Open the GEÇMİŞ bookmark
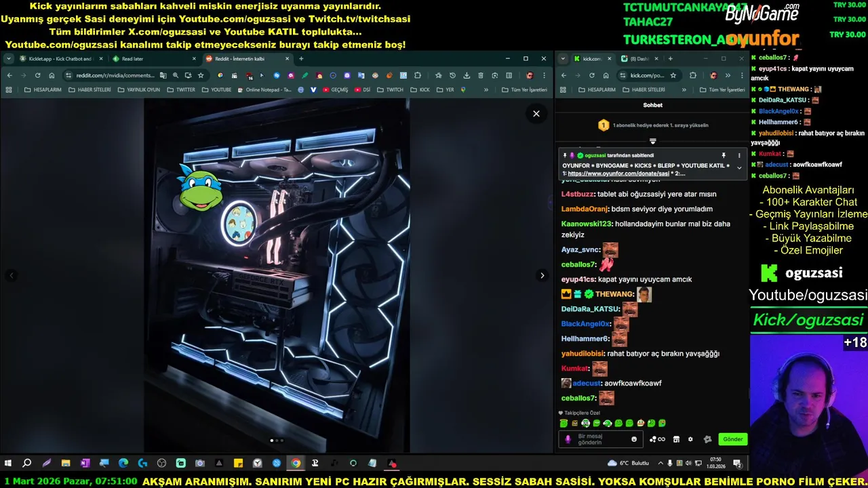The width and height of the screenshot is (868, 488). point(336,89)
